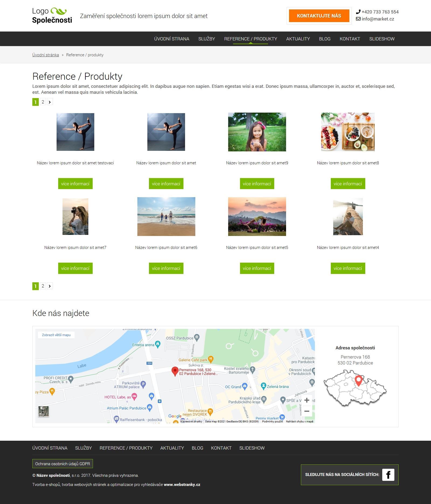Open SLUŽBY in the top navigation
The image size is (431, 504).
pyautogui.click(x=207, y=39)
